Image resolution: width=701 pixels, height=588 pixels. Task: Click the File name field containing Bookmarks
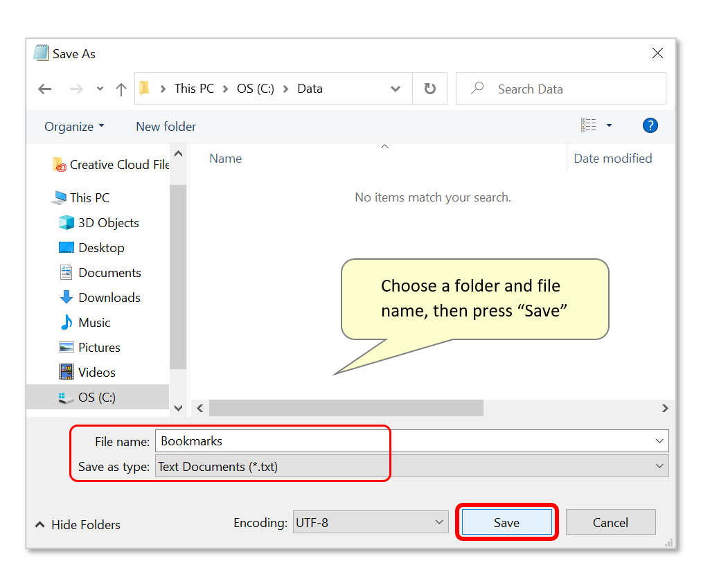[x=411, y=441]
